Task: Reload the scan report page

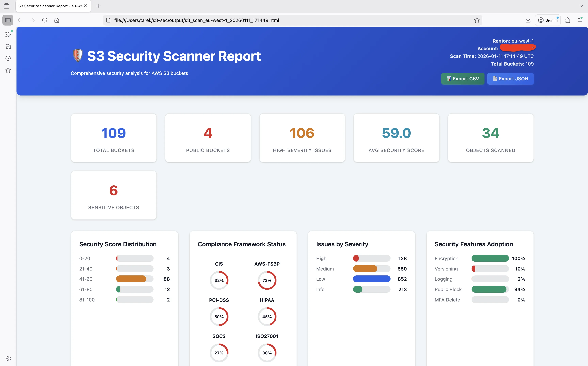Action: coord(45,20)
